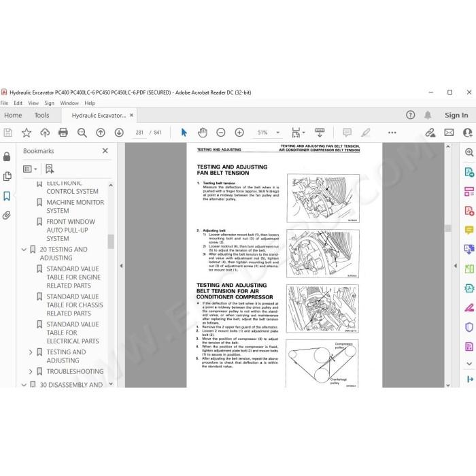Activate the Selection arrow tool
The image size is (476, 476).
[x=184, y=133]
